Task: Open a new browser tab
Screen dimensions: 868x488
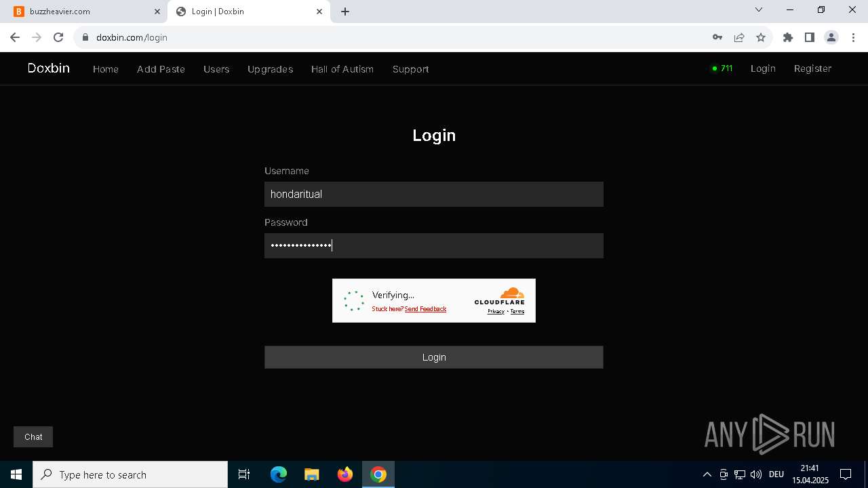Action: point(345,12)
